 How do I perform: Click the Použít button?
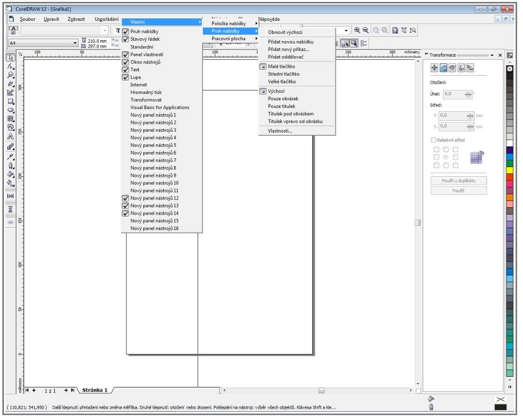459,190
